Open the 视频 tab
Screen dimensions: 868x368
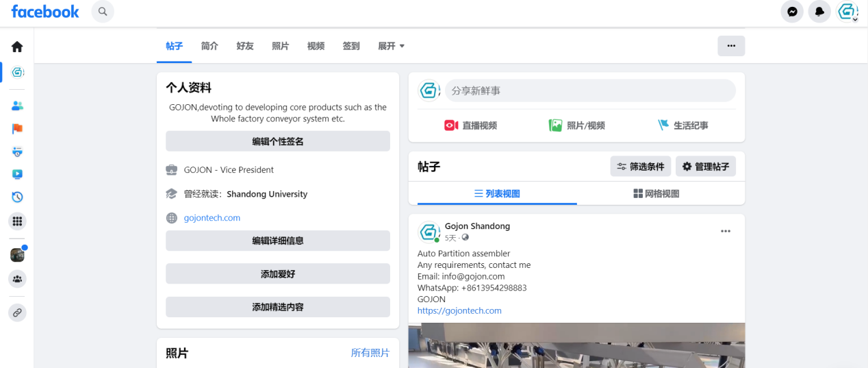click(x=316, y=46)
